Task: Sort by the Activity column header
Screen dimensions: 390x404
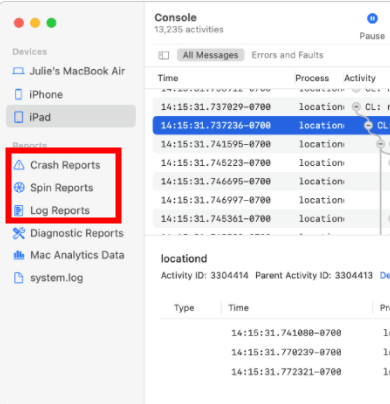Action: 360,78
